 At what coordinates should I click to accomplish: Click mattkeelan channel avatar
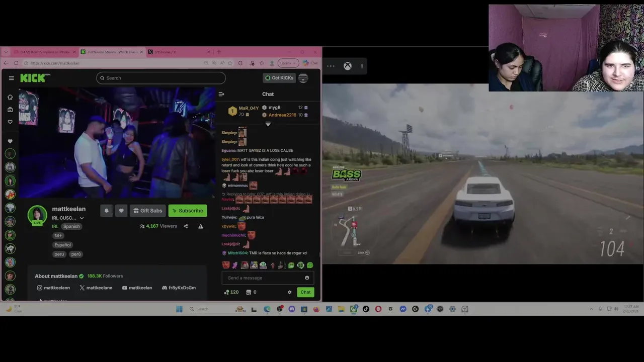pos(37,215)
